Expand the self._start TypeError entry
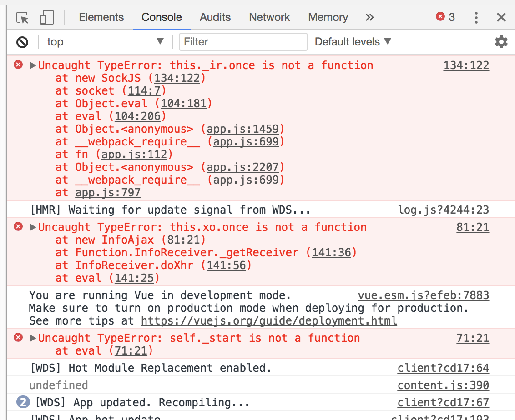 click(33, 338)
